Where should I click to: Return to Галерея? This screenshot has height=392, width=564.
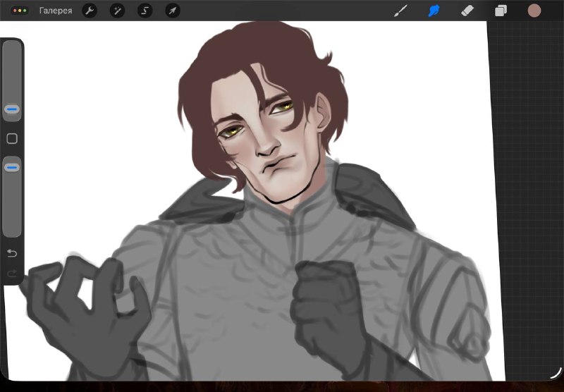(56, 11)
